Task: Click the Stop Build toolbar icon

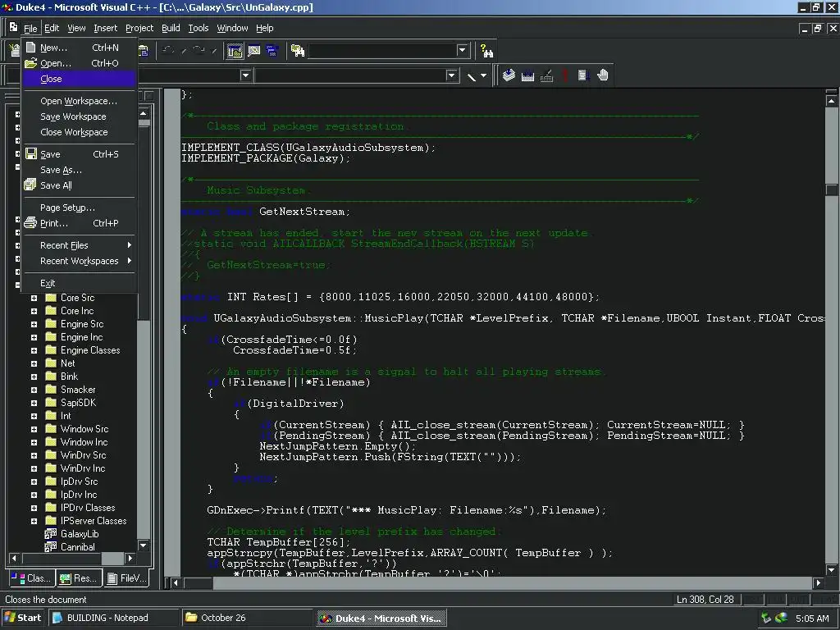Action: 546,75
